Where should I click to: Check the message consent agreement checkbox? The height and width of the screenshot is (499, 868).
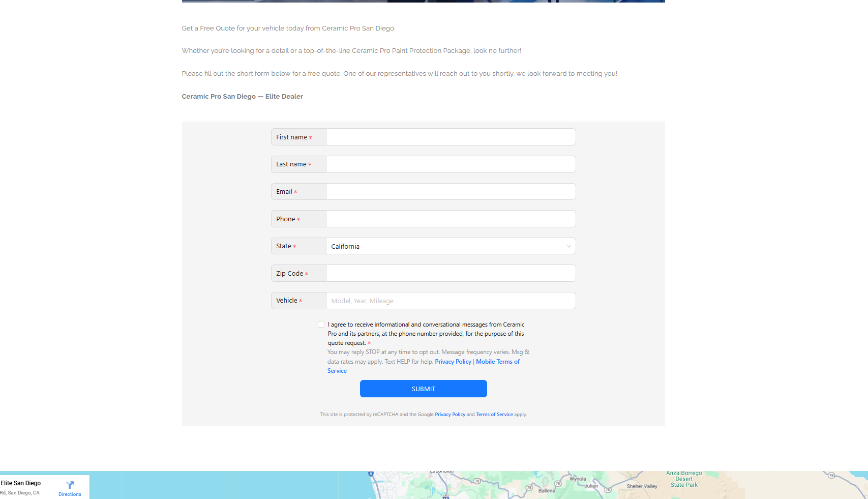(x=321, y=324)
